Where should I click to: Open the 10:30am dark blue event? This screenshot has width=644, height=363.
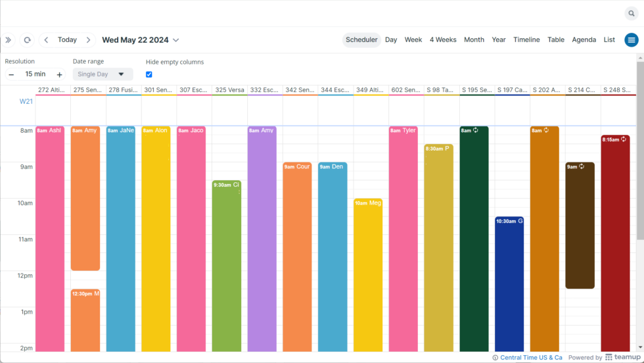pyautogui.click(x=509, y=283)
